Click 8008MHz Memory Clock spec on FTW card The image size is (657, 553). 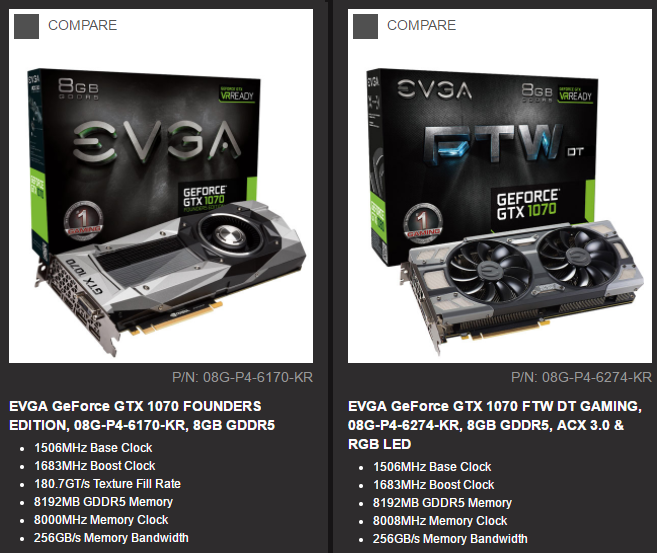[x=440, y=521]
